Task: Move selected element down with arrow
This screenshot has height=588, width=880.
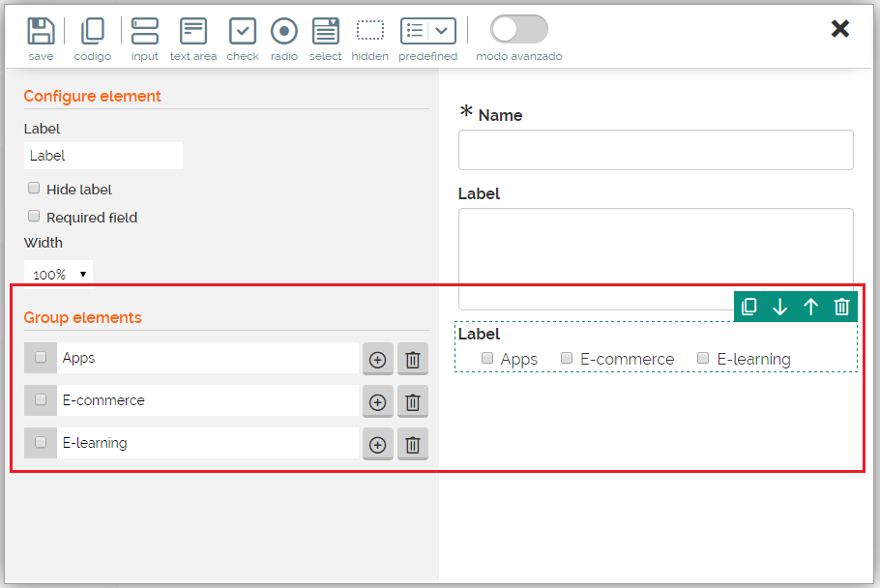Action: pos(780,308)
